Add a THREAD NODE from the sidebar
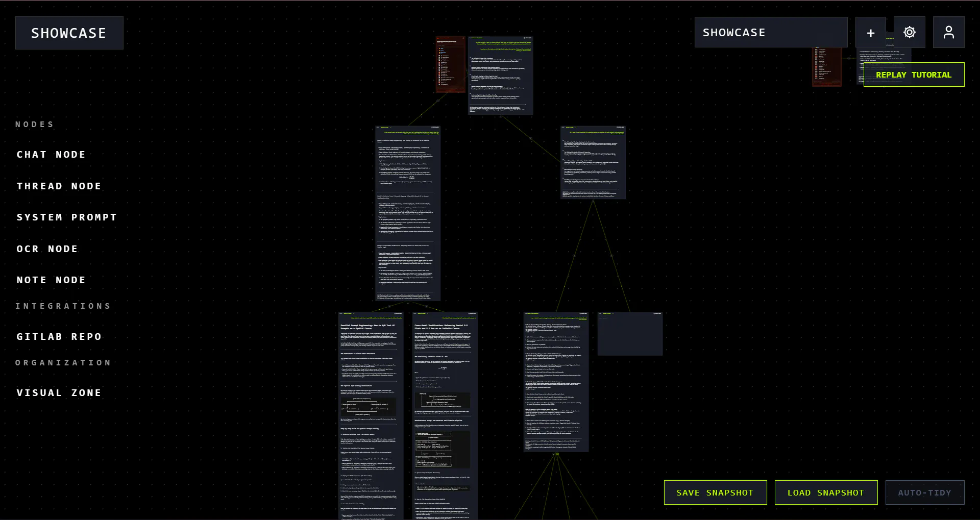Image resolution: width=980 pixels, height=520 pixels. (59, 186)
